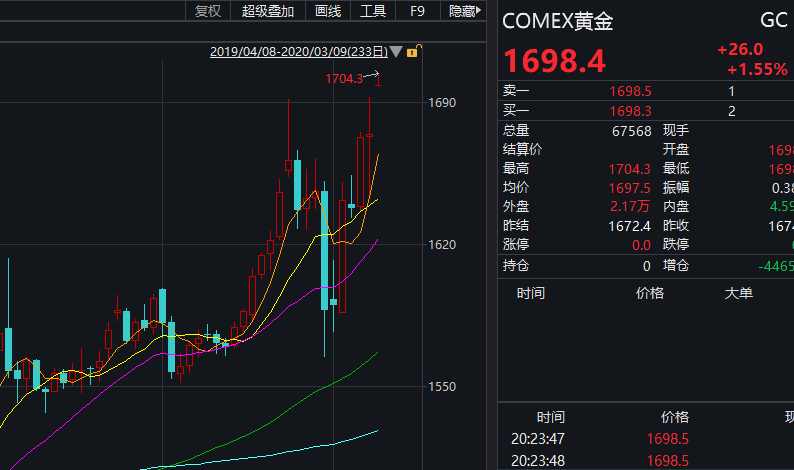The height and width of the screenshot is (470, 794).
Task: Click the 买一 bid price 1698.3
Action: click(x=630, y=111)
